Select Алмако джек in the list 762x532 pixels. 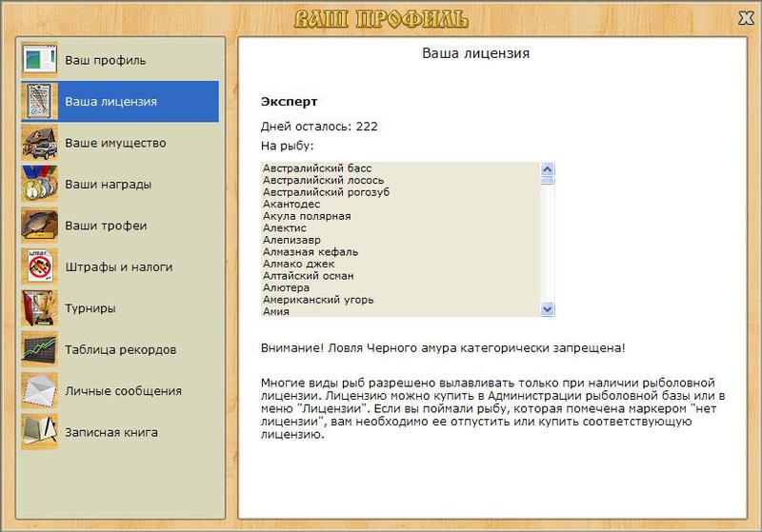click(x=400, y=264)
